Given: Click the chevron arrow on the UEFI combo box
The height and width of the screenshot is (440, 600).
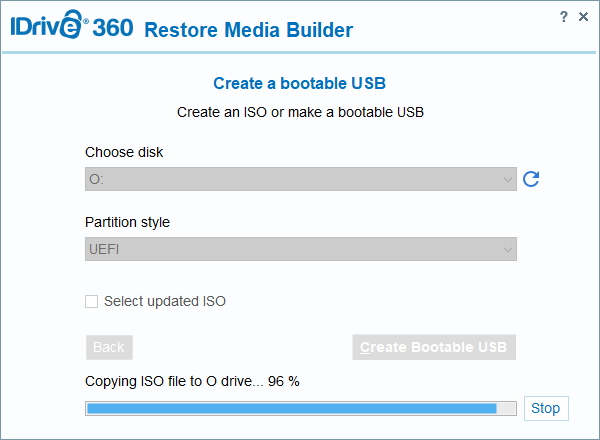Looking at the screenshot, I should (x=508, y=249).
